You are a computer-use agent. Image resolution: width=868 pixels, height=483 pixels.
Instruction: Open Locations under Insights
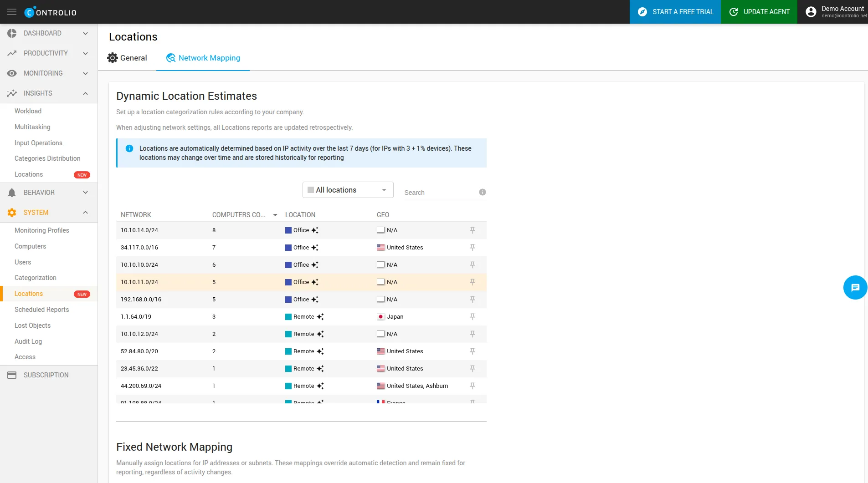point(29,174)
